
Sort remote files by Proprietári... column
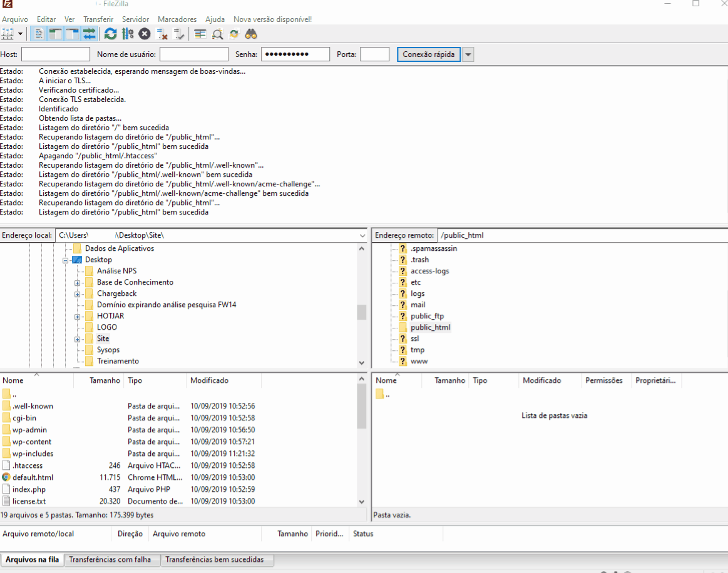pos(655,380)
